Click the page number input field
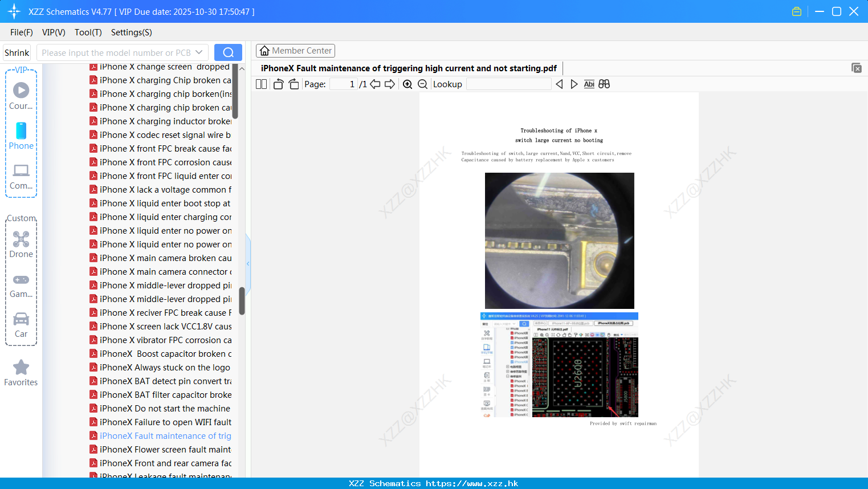868x489 pixels. (x=344, y=84)
